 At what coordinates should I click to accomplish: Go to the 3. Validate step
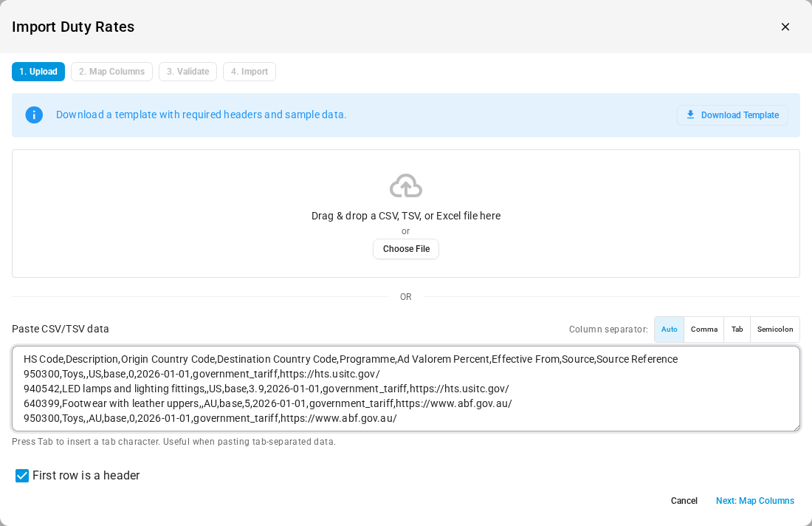click(188, 72)
